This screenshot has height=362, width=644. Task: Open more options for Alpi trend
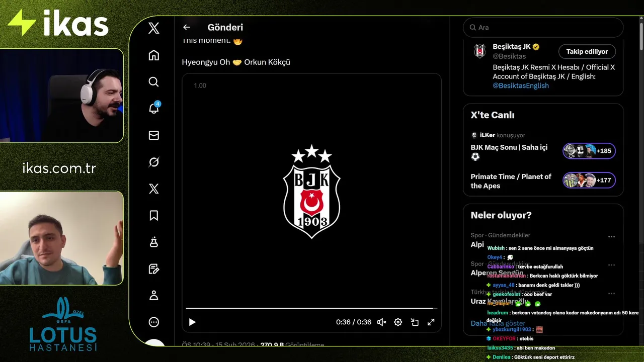point(611,236)
